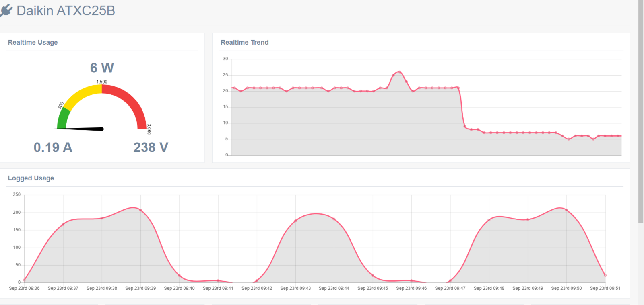Click the Sep 23rd 09:42 axis label

coord(257,288)
